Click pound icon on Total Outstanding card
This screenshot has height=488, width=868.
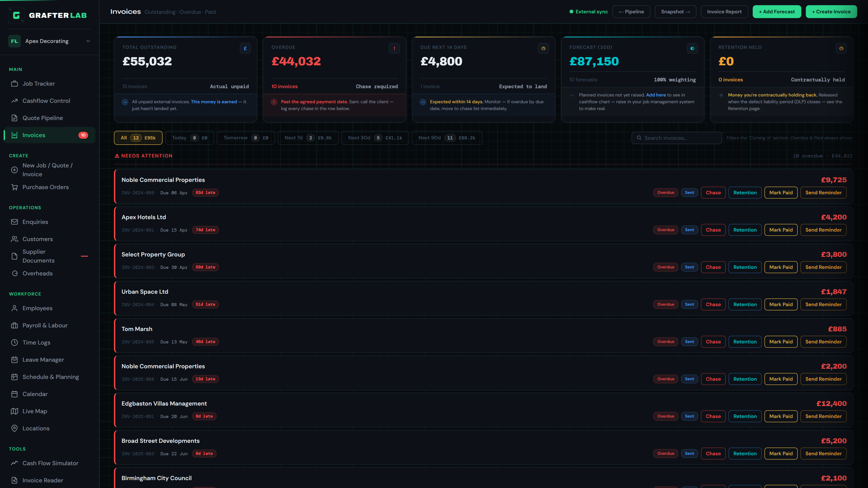click(245, 49)
